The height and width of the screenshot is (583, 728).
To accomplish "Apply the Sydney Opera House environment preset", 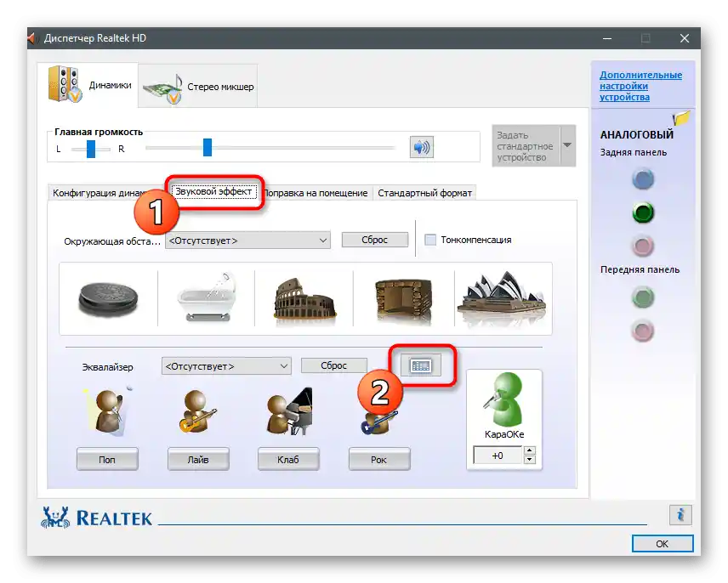I will pyautogui.click(x=502, y=297).
